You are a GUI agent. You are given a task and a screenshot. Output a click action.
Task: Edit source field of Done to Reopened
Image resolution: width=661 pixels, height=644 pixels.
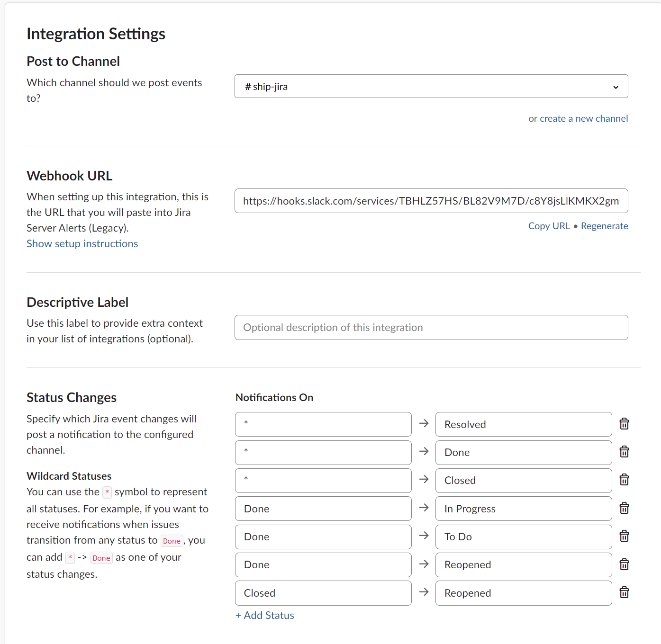[323, 564]
